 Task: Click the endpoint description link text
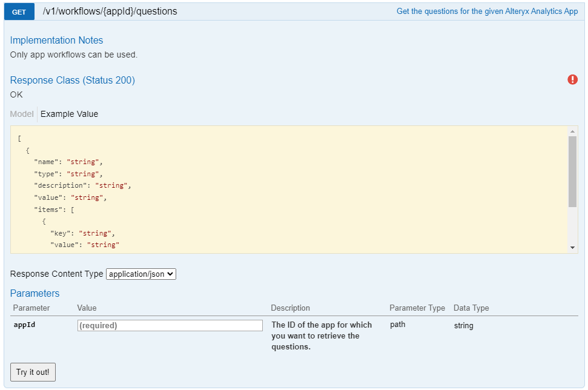487,12
